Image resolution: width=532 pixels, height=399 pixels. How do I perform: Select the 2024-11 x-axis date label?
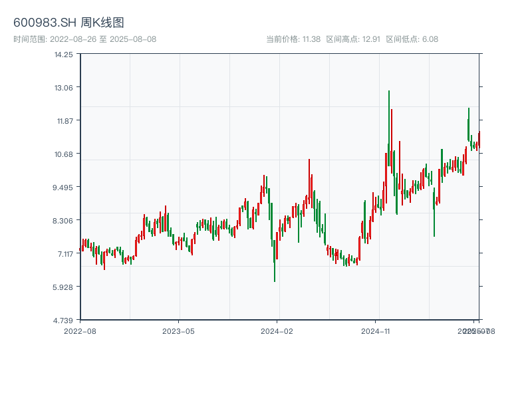[x=376, y=331]
